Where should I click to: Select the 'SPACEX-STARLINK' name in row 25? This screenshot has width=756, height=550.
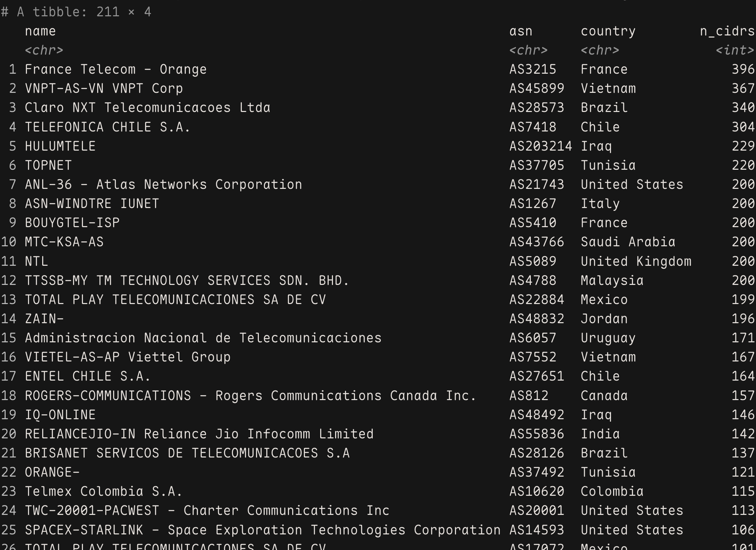(x=263, y=530)
